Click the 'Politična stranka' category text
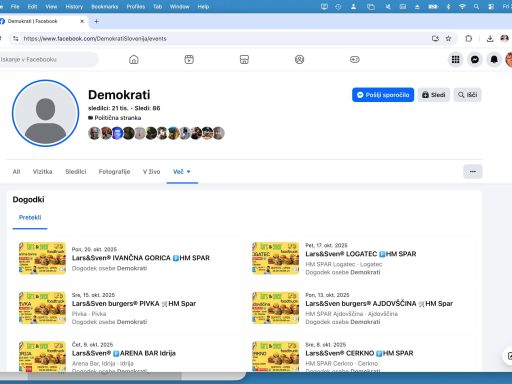This screenshot has width=512, height=384. (118, 118)
